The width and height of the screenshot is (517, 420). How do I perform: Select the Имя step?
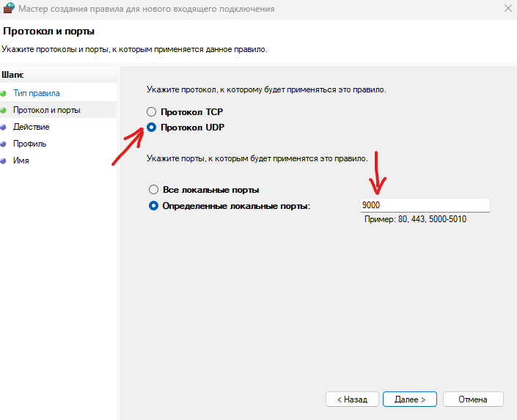pos(21,161)
